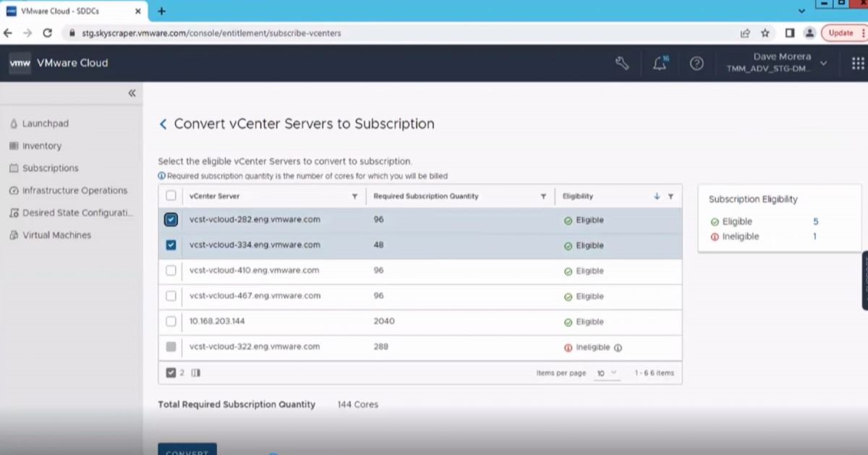Filter the vCenter Server column
The width and height of the screenshot is (868, 455).
(354, 196)
